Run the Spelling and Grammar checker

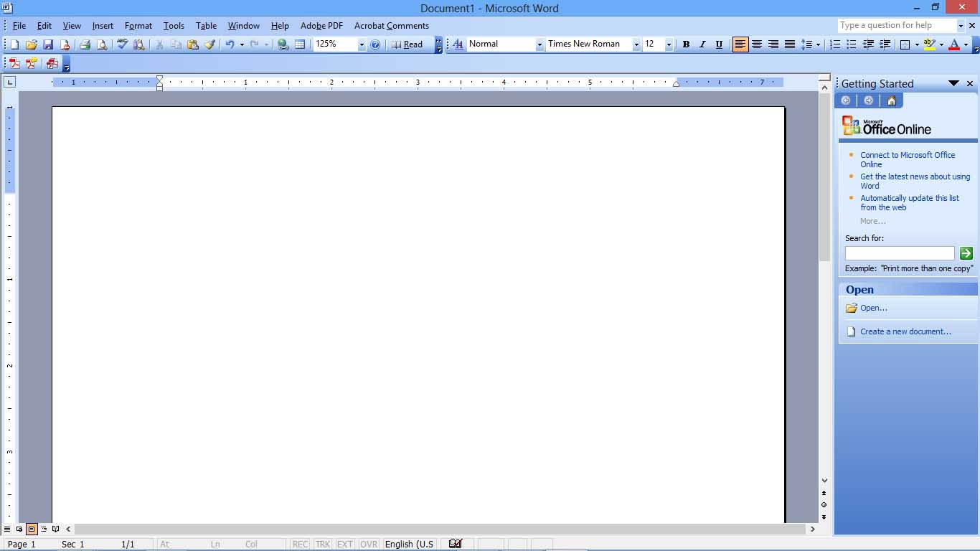pos(121,44)
